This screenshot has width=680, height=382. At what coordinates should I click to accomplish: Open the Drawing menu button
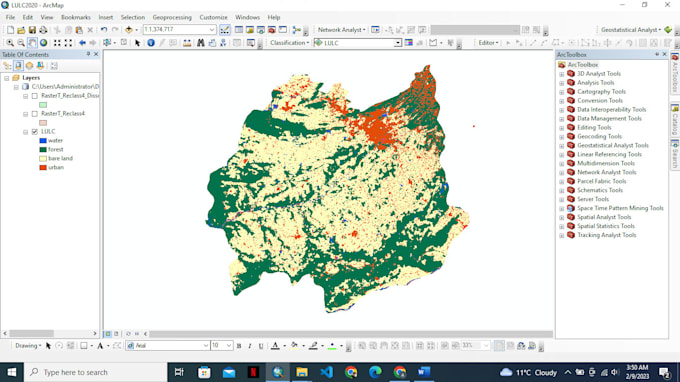[x=28, y=346]
